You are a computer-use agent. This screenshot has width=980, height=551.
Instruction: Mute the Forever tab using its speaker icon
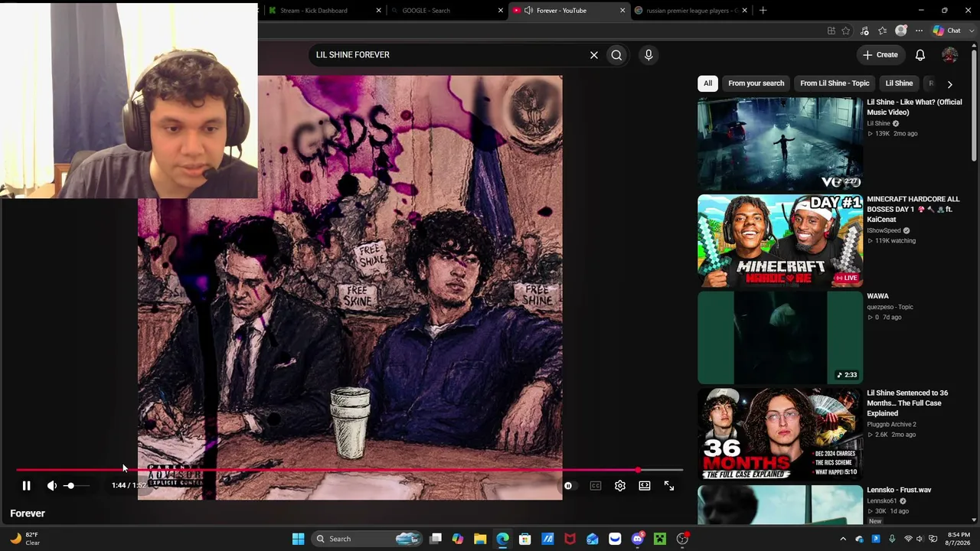pyautogui.click(x=528, y=11)
